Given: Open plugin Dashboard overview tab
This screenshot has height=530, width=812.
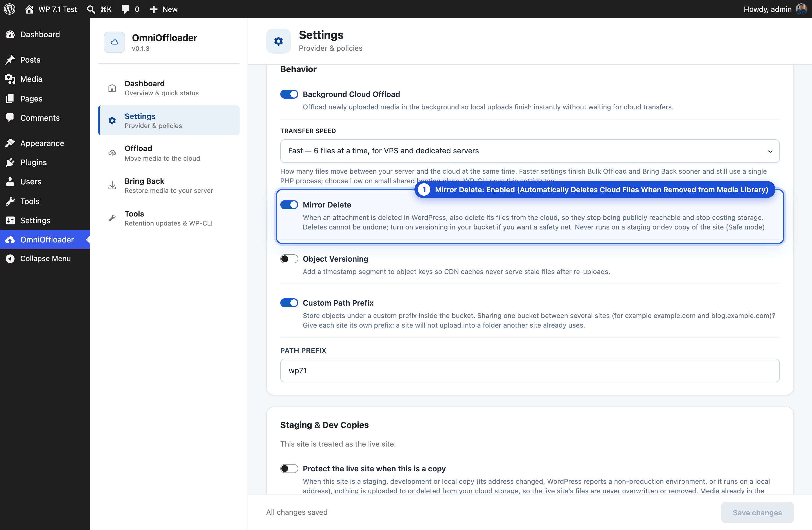Looking at the screenshot, I should (169, 88).
